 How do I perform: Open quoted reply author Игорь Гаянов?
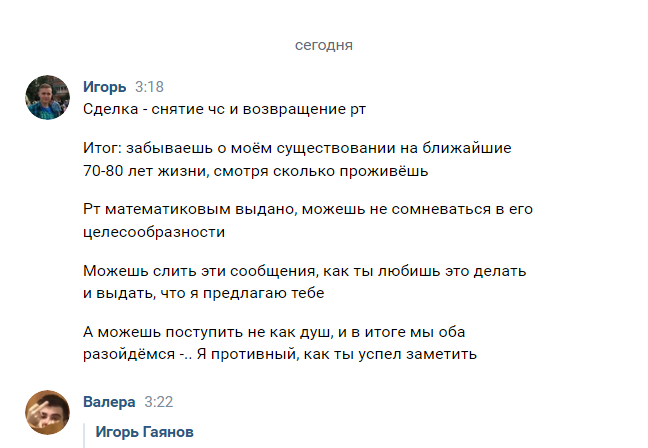click(x=145, y=432)
